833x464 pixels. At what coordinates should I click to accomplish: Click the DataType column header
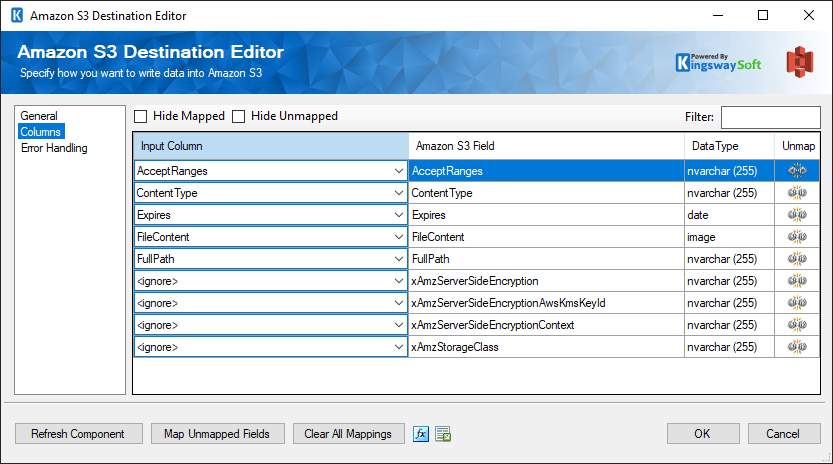tap(729, 146)
